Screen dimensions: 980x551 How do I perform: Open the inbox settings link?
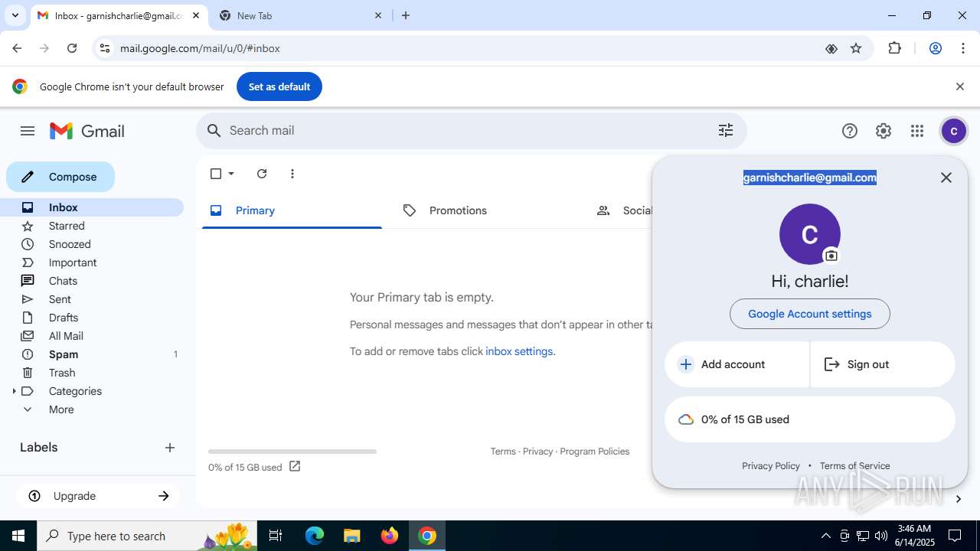[519, 351]
